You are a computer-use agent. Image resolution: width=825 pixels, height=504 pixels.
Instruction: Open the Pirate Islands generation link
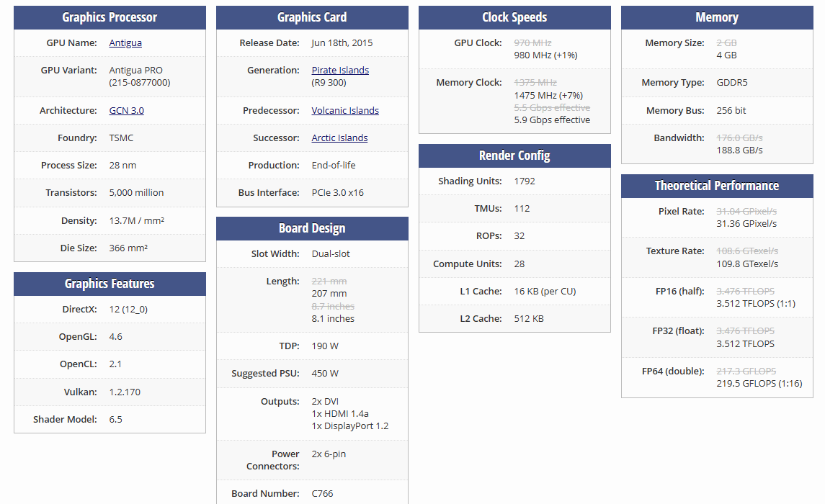point(340,70)
